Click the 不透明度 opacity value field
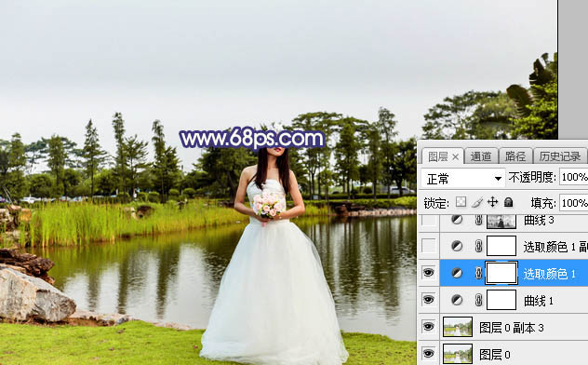 click(574, 177)
